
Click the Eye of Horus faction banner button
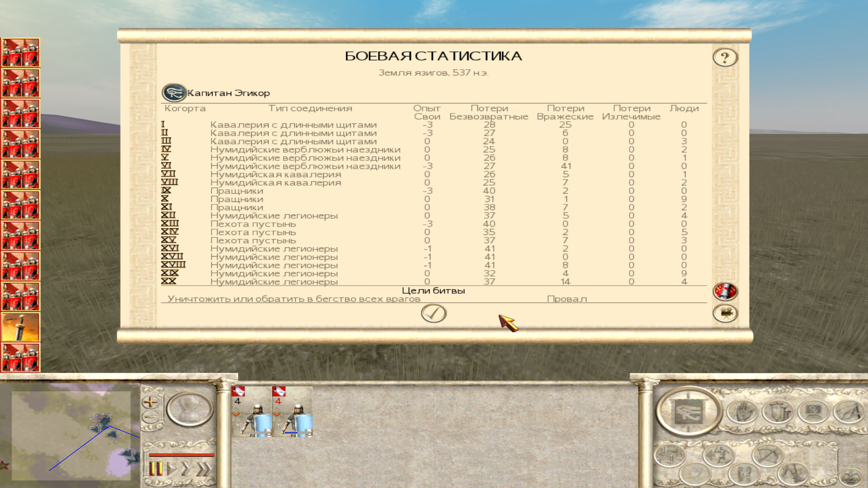688,411
